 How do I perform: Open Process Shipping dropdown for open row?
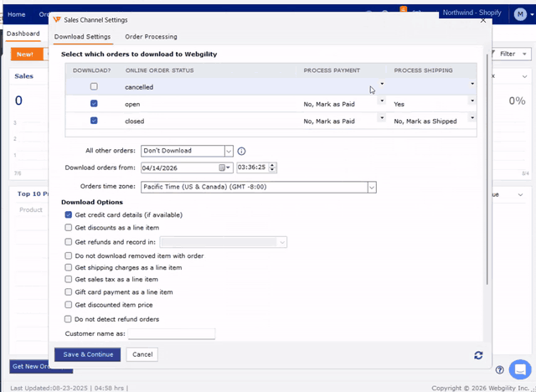coord(472,101)
